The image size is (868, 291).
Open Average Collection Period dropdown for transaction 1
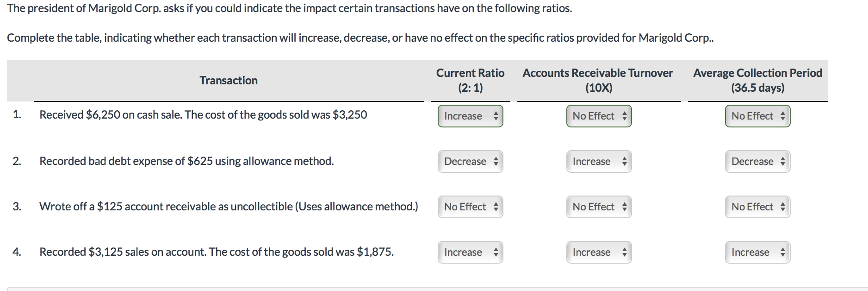(757, 116)
